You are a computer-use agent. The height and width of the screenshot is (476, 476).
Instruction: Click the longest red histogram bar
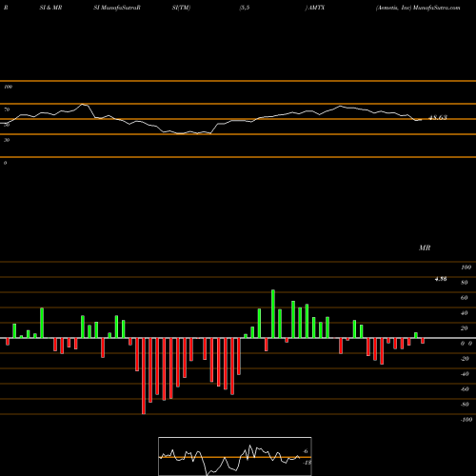(x=144, y=376)
